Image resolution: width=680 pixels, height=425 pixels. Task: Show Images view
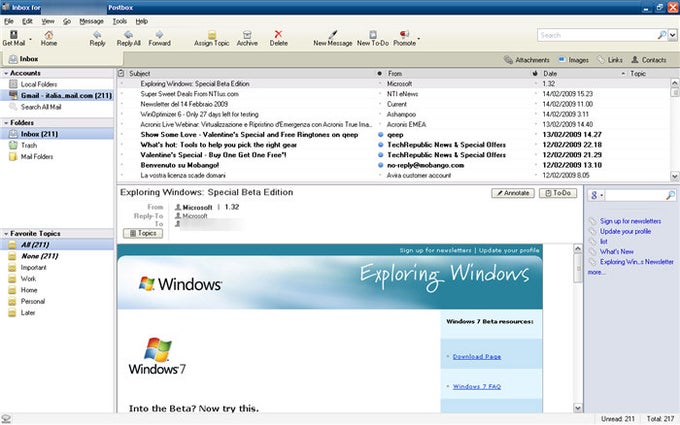tap(573, 60)
